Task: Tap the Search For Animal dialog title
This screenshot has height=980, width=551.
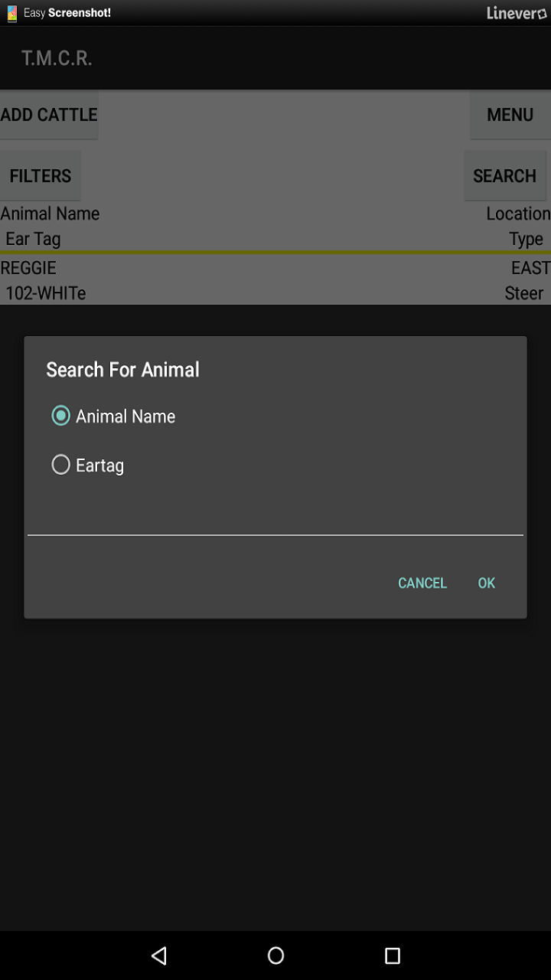Action: [122, 370]
